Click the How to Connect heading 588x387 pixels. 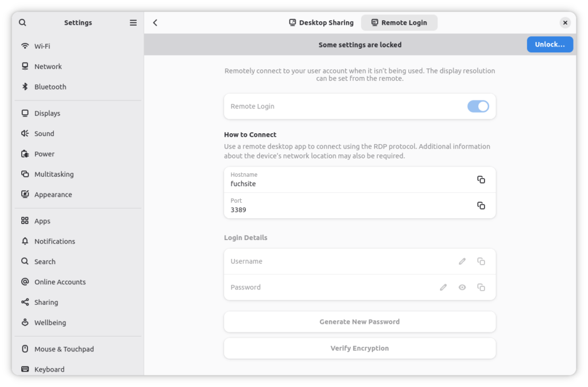pos(250,134)
